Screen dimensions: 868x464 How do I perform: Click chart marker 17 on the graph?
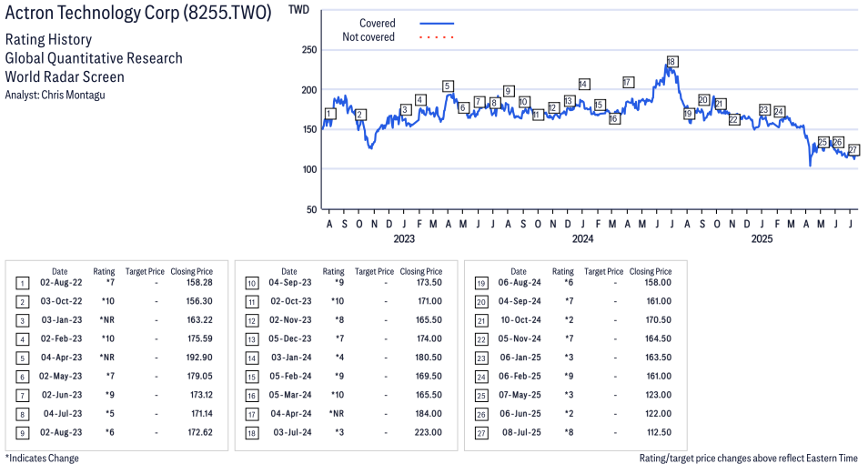coord(627,82)
